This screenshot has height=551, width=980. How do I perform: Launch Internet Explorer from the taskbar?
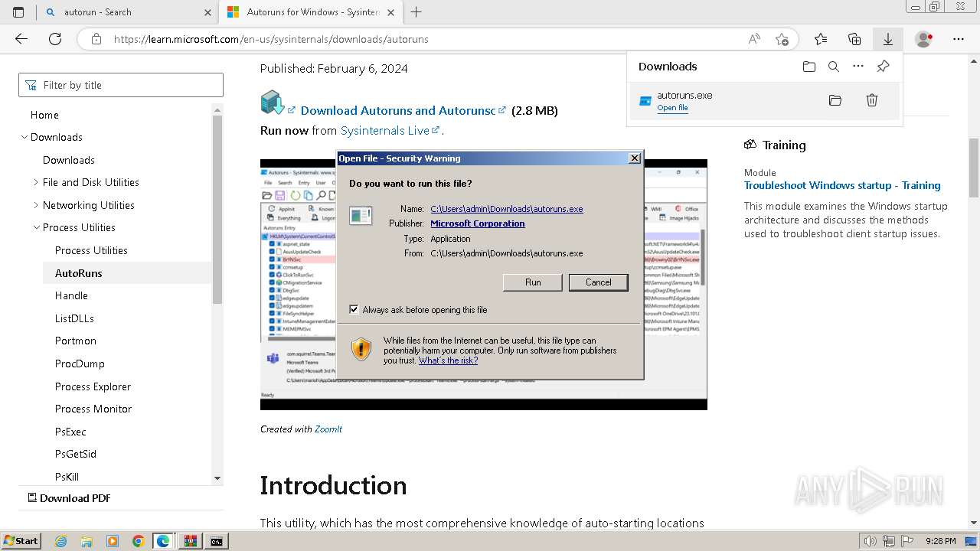click(61, 541)
